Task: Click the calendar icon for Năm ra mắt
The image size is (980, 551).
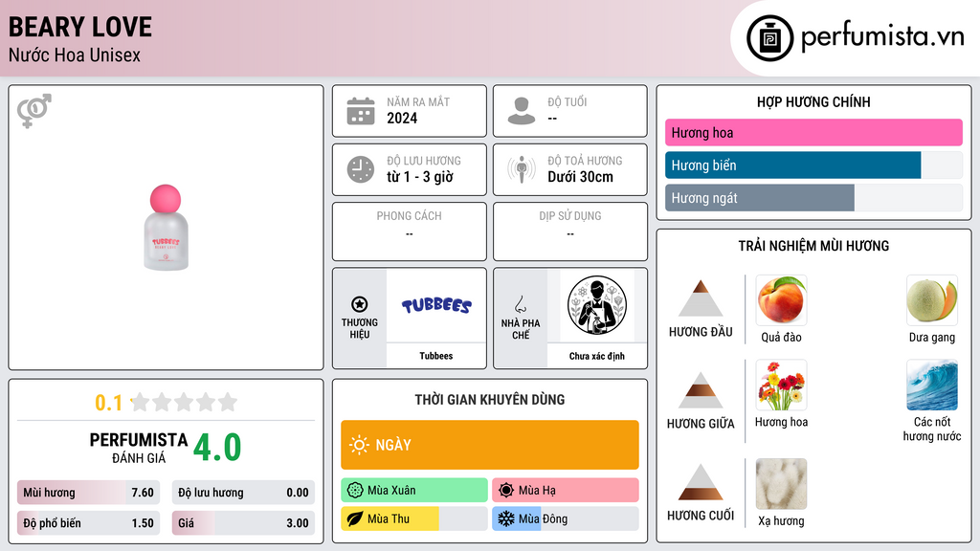Action: click(361, 111)
